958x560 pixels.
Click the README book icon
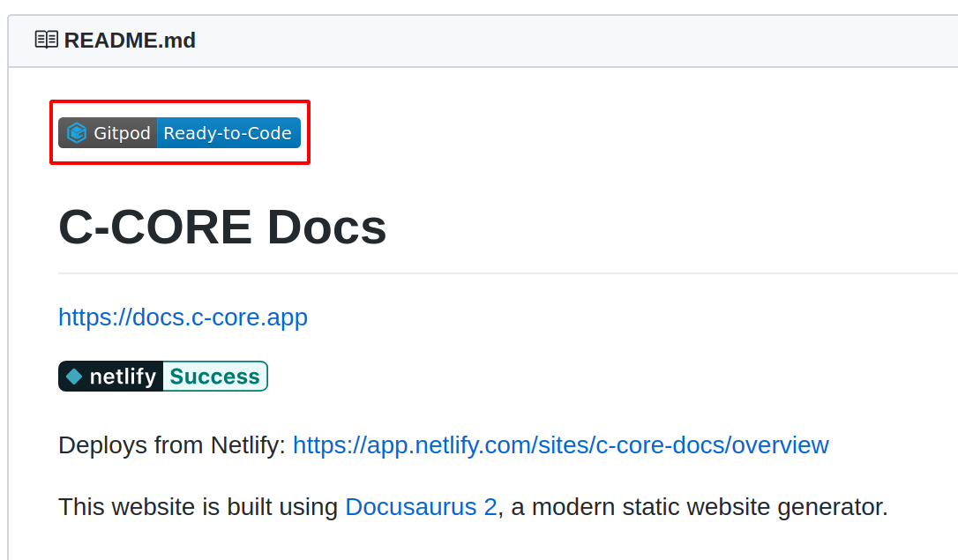46,41
